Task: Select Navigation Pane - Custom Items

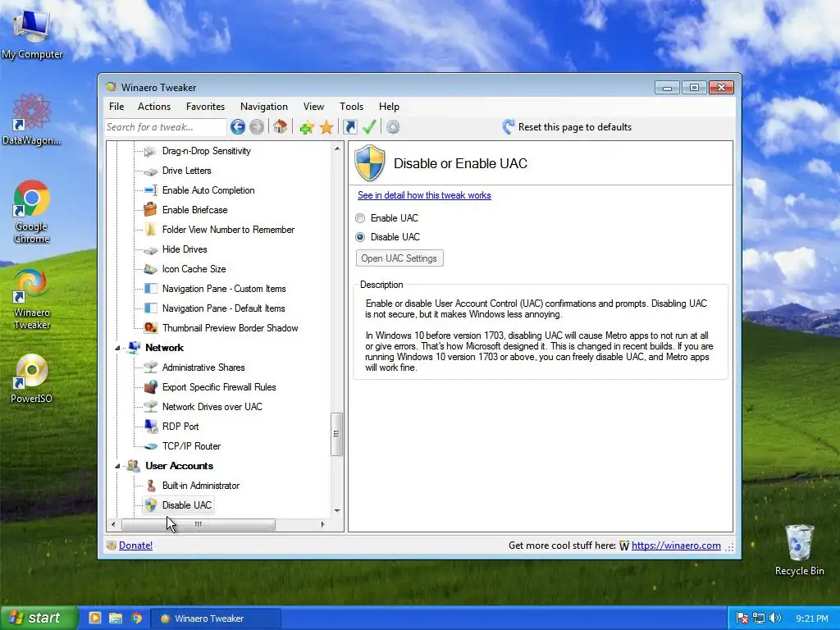Action: click(224, 289)
